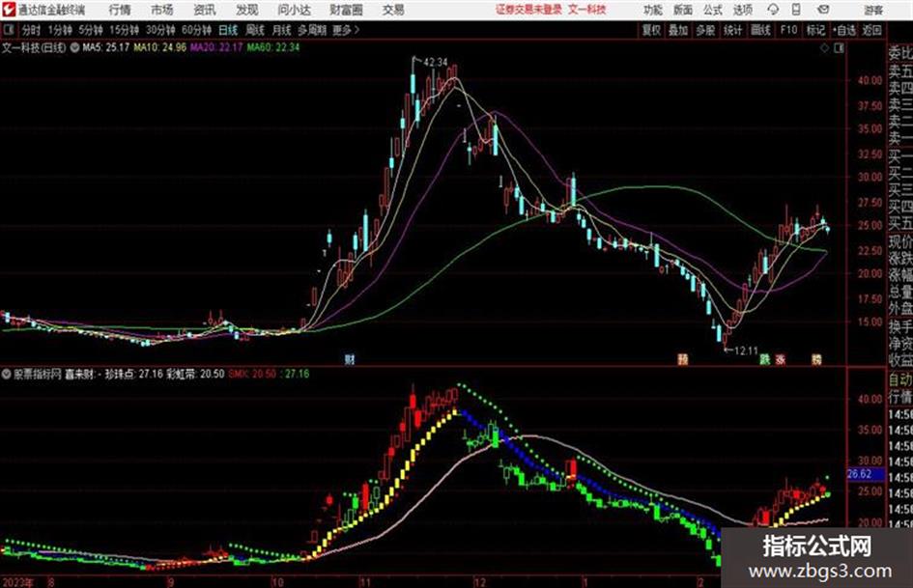Open the 发现 menu

point(247,10)
